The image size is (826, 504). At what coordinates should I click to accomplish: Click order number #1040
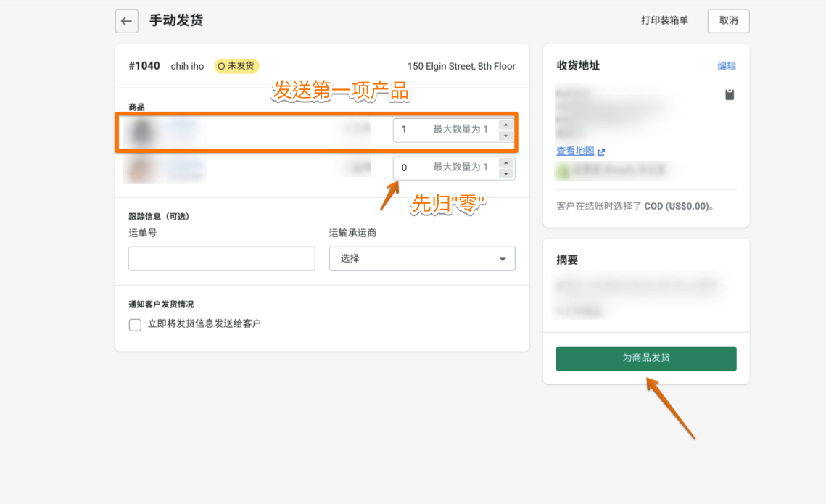[144, 66]
